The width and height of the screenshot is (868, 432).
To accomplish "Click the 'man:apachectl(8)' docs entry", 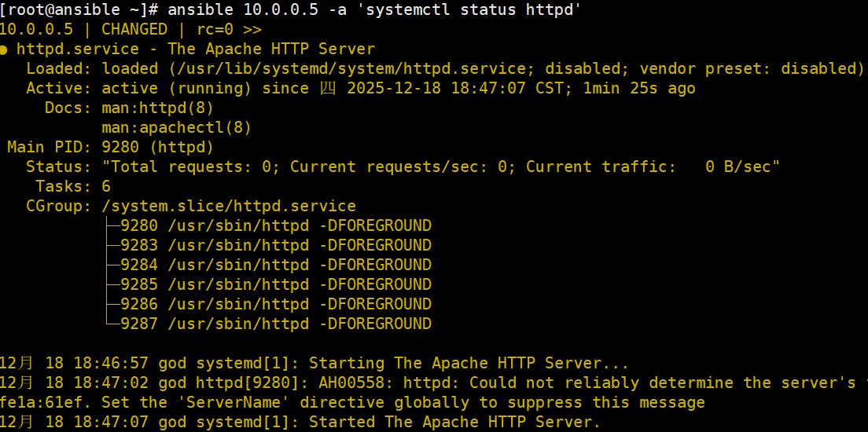I will [x=177, y=128].
